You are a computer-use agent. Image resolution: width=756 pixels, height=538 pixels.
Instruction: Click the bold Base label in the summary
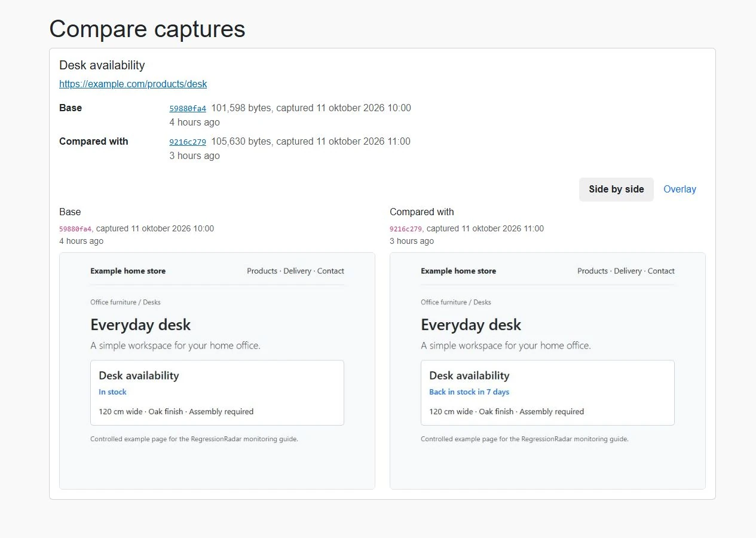(x=71, y=108)
